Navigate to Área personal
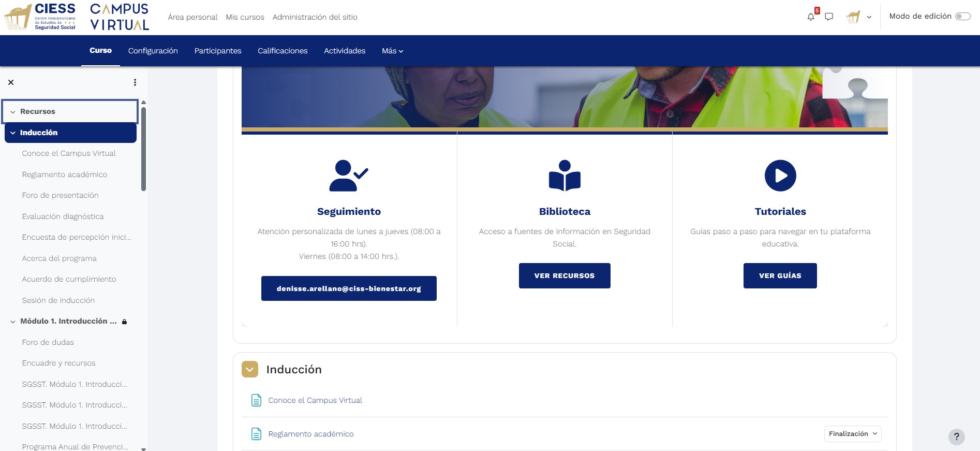Screen dimensions: 980x451 [192, 17]
